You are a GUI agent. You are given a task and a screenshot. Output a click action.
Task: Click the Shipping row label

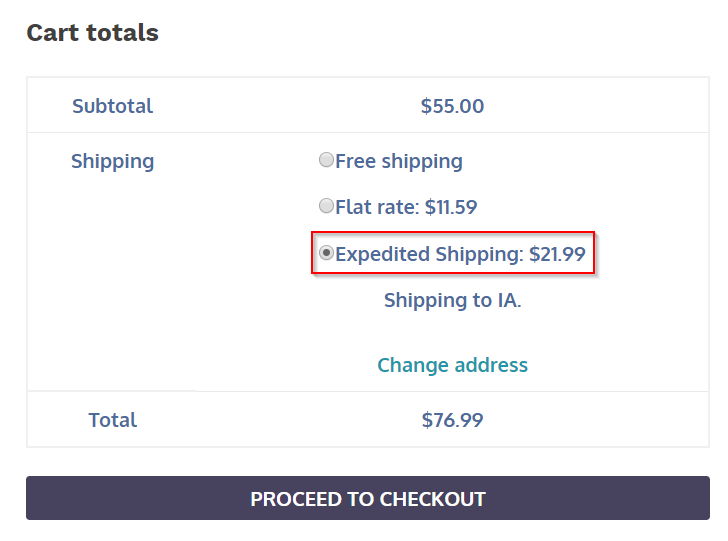click(x=112, y=161)
